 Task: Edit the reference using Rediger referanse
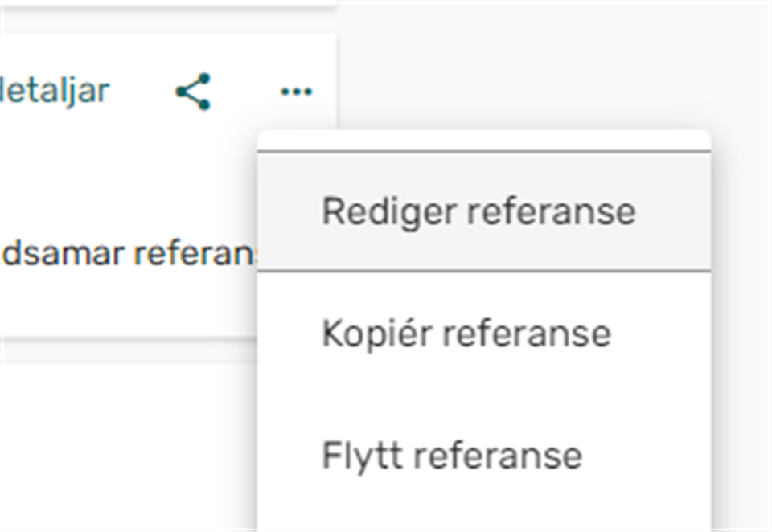pos(478,211)
